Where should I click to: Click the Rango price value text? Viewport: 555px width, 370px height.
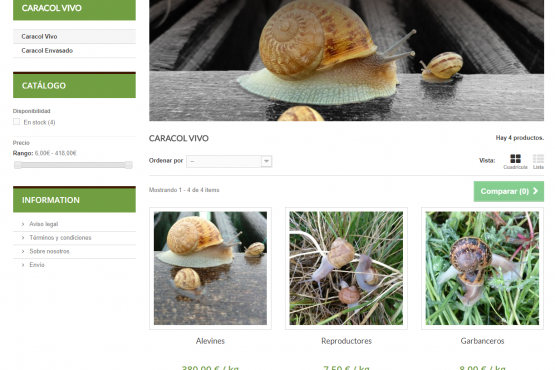coord(56,153)
